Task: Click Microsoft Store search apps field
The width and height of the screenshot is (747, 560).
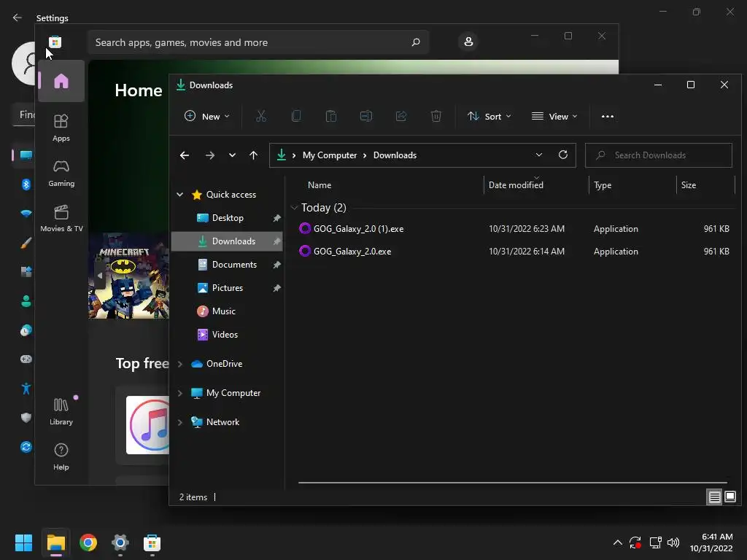Action: (x=258, y=42)
